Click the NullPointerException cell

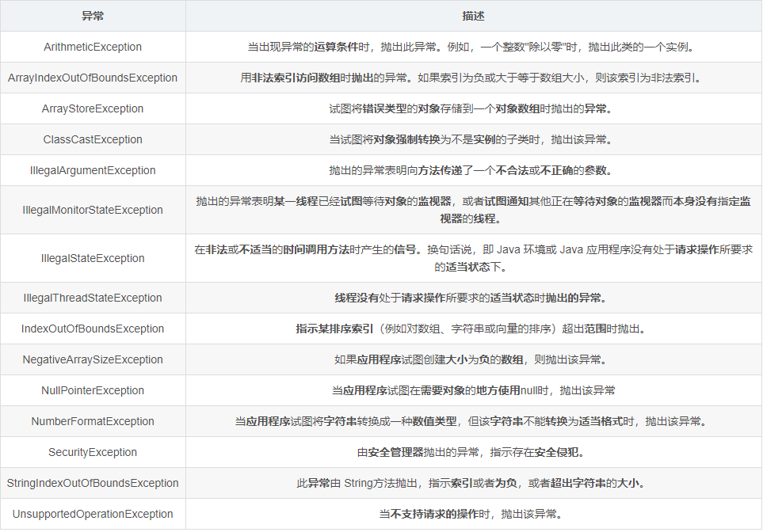coord(93,390)
